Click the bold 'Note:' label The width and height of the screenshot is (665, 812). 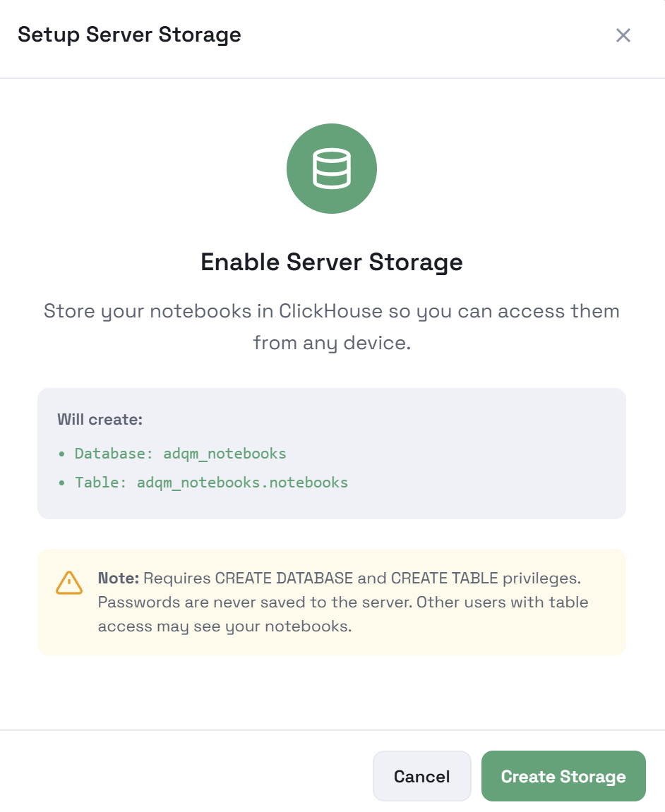(119, 578)
